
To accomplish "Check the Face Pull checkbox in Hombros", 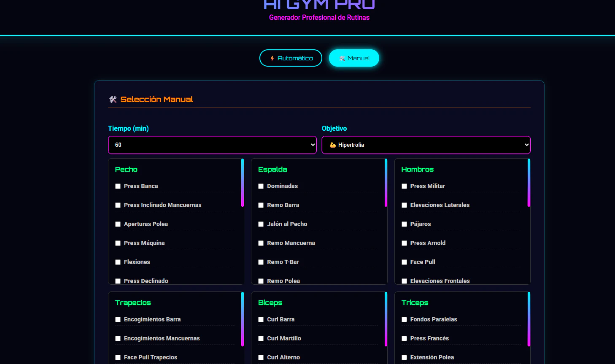I will 405,262.
